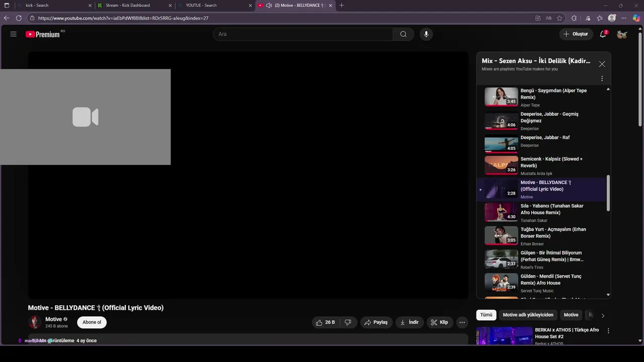This screenshot has width=644, height=362.
Task: Open BERKAI x ATHOS Türkçe Afro House Set
Action: 567,333
